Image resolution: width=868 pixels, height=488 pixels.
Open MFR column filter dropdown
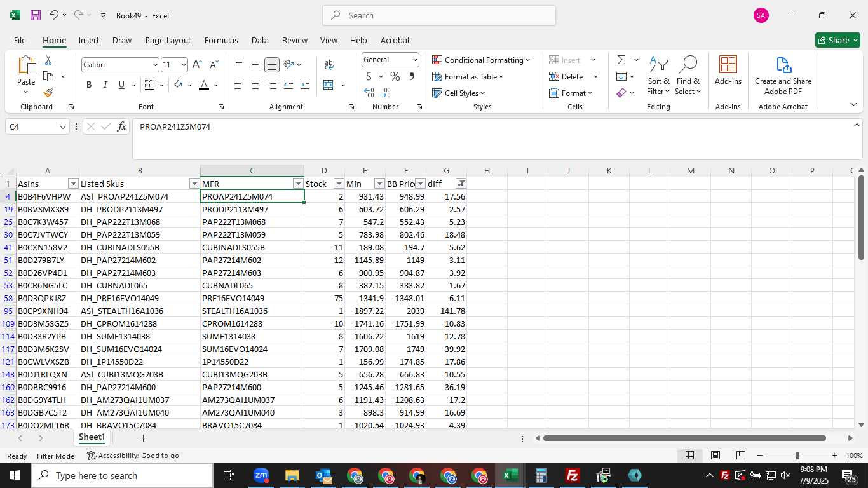click(x=298, y=184)
